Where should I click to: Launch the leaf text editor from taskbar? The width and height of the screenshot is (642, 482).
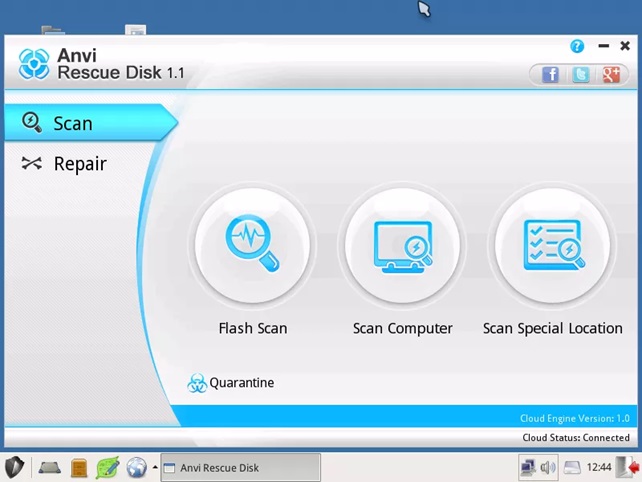107,467
